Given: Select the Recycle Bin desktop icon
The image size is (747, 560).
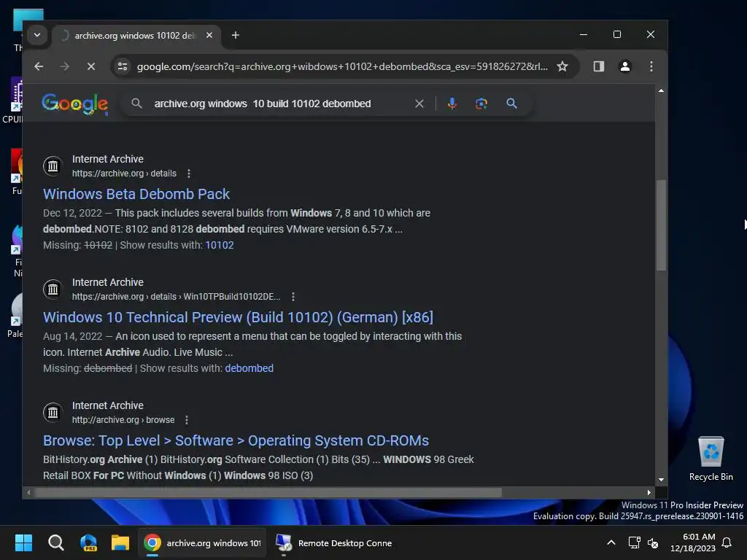Looking at the screenshot, I should (x=711, y=459).
